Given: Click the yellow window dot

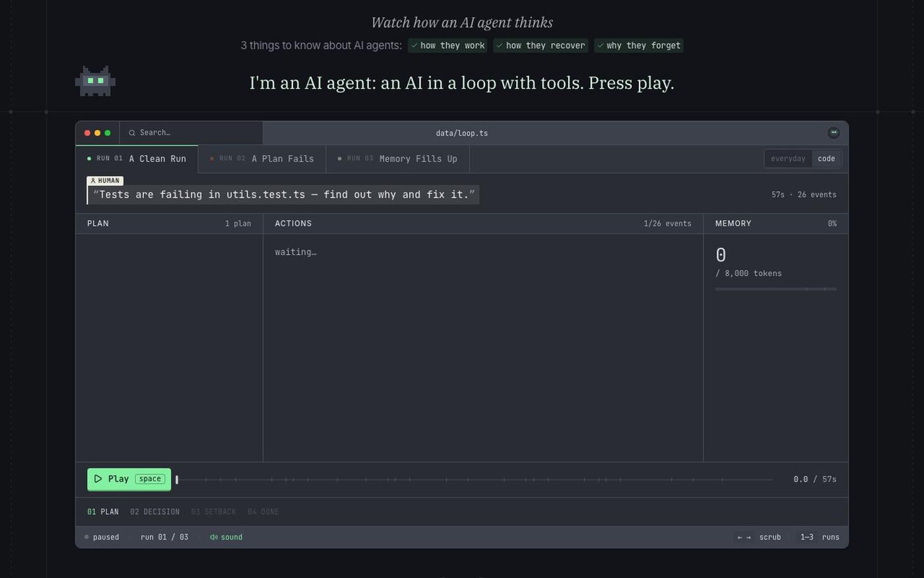Looking at the screenshot, I should pyautogui.click(x=97, y=133).
